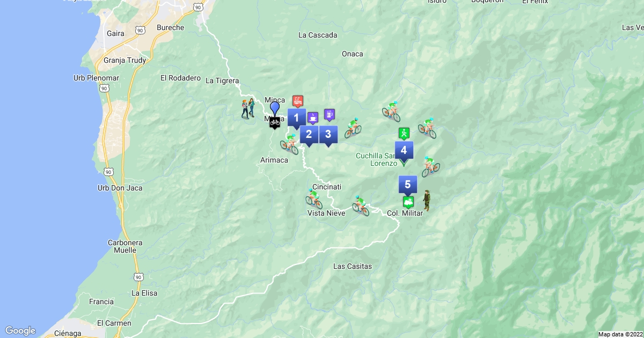Select the blue pin above Minca bike marker
644x338 pixels.
coord(275,108)
